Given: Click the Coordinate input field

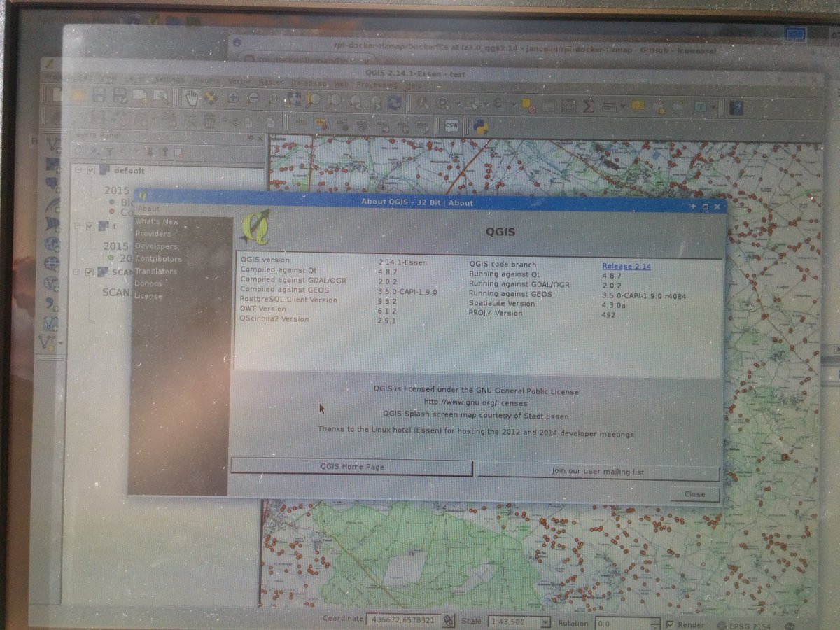Looking at the screenshot, I should 403,620.
